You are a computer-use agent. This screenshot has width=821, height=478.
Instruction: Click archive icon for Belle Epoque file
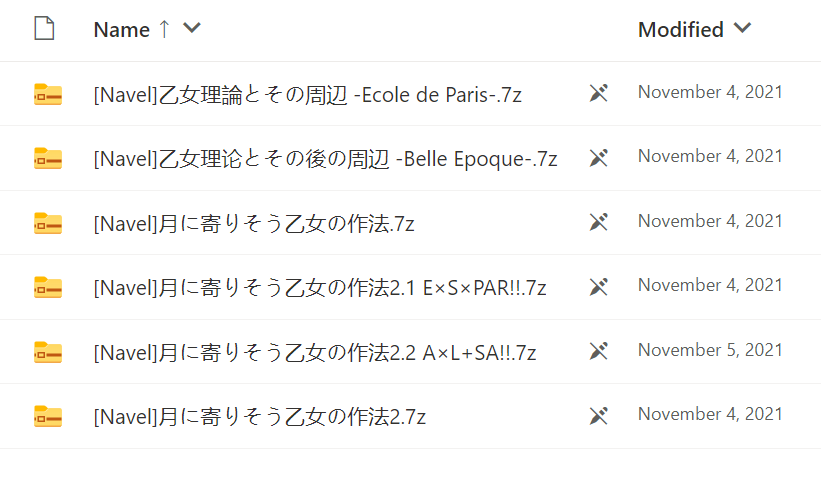pos(48,158)
